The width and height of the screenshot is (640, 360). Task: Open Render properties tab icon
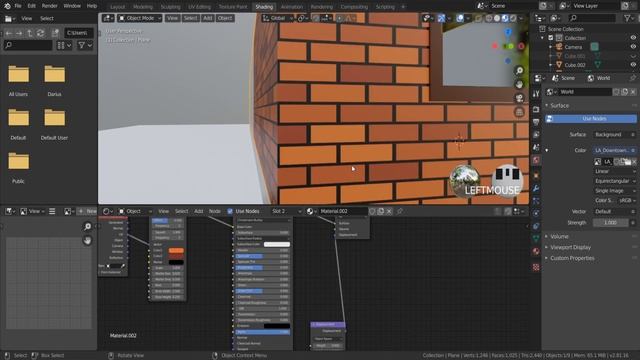[x=536, y=109]
